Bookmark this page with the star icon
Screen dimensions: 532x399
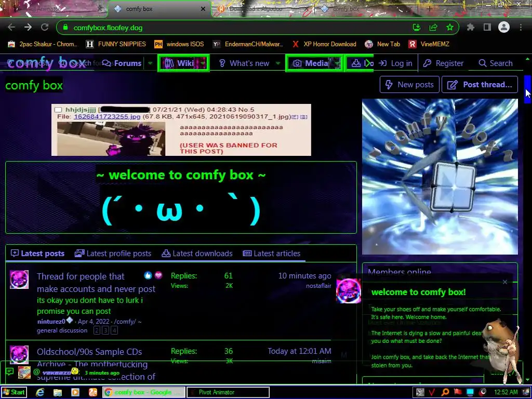pos(450,28)
